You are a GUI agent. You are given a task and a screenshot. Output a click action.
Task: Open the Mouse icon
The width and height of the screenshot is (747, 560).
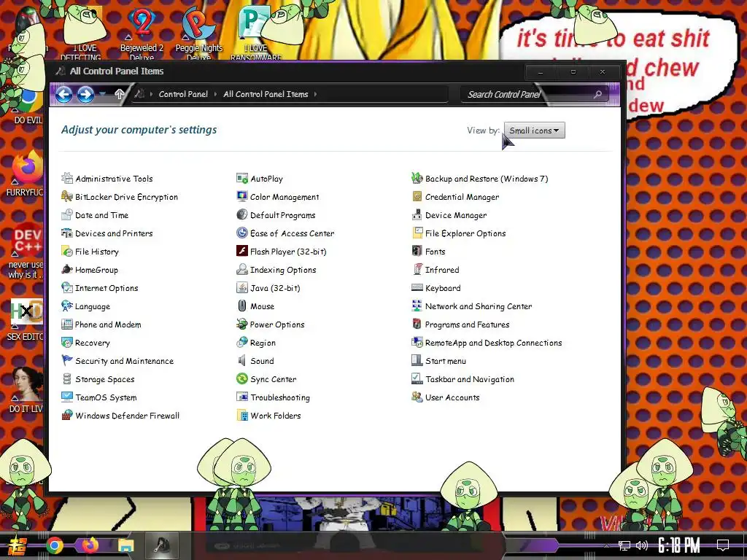click(x=242, y=306)
